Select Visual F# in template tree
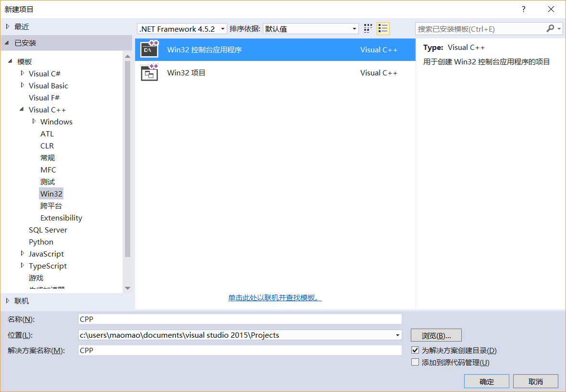Viewport: 566px width, 392px height. coord(44,98)
